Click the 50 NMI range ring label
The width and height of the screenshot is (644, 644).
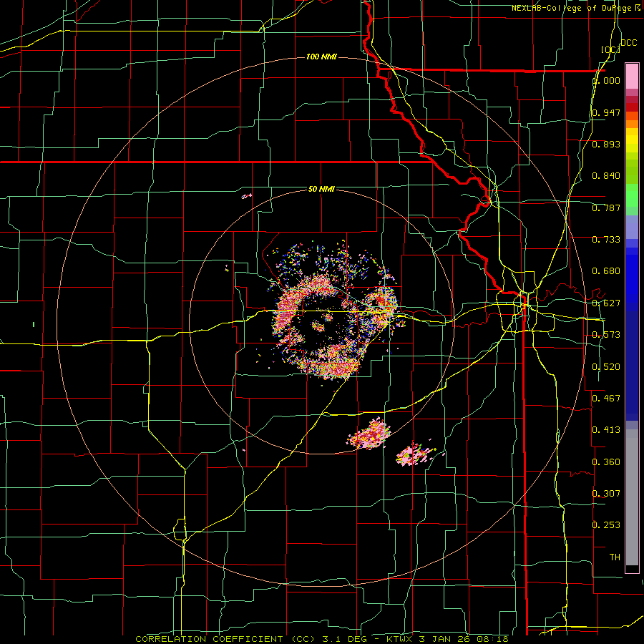pyautogui.click(x=321, y=189)
